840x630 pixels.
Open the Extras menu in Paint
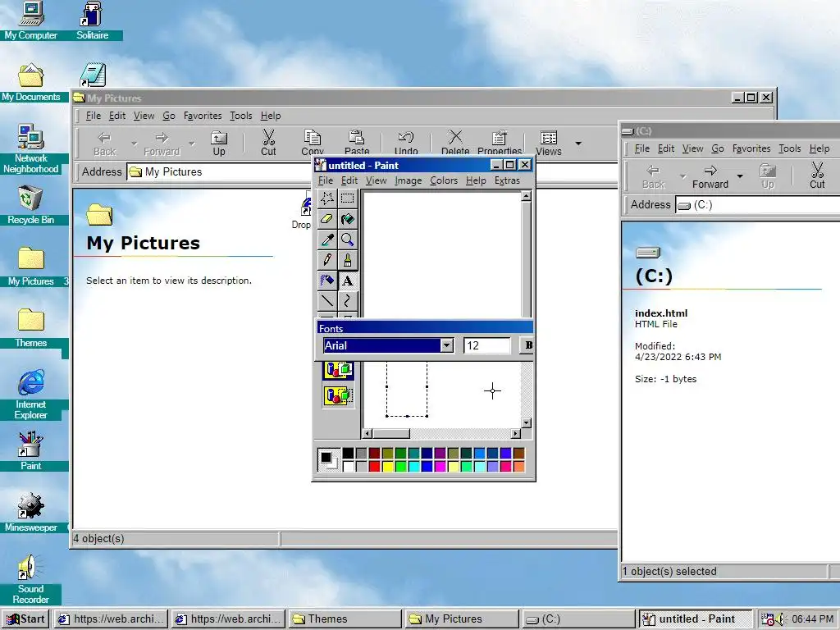[x=507, y=180]
